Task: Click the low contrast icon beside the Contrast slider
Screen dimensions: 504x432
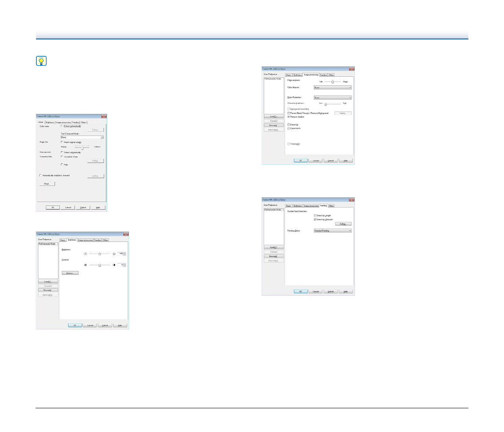Action: pyautogui.click(x=86, y=265)
